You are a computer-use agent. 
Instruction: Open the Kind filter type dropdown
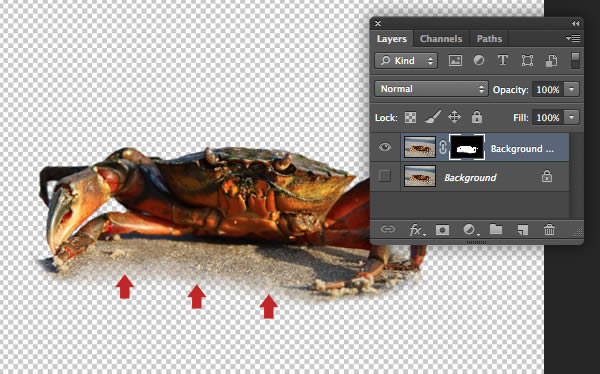tap(406, 60)
